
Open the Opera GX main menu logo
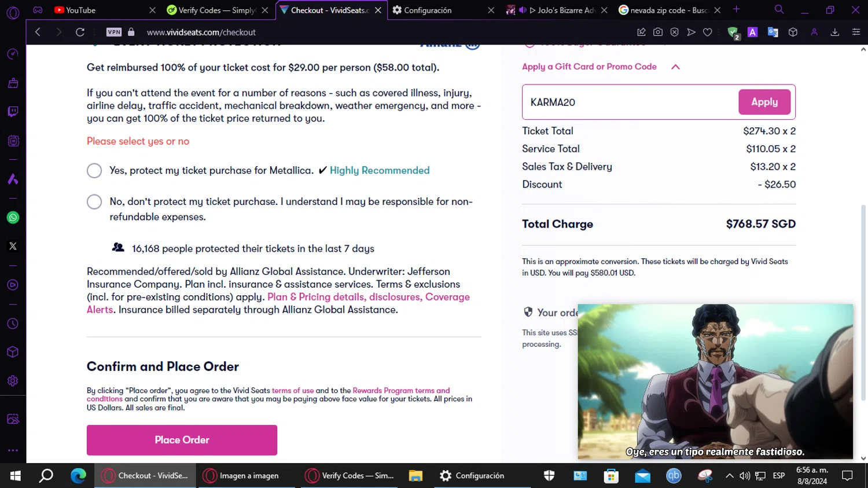pos(13,12)
